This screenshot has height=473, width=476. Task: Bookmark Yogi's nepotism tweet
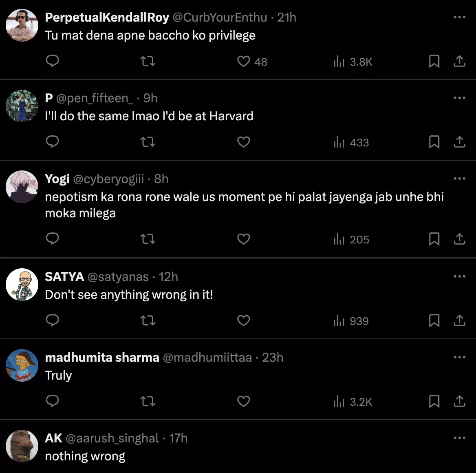click(434, 239)
